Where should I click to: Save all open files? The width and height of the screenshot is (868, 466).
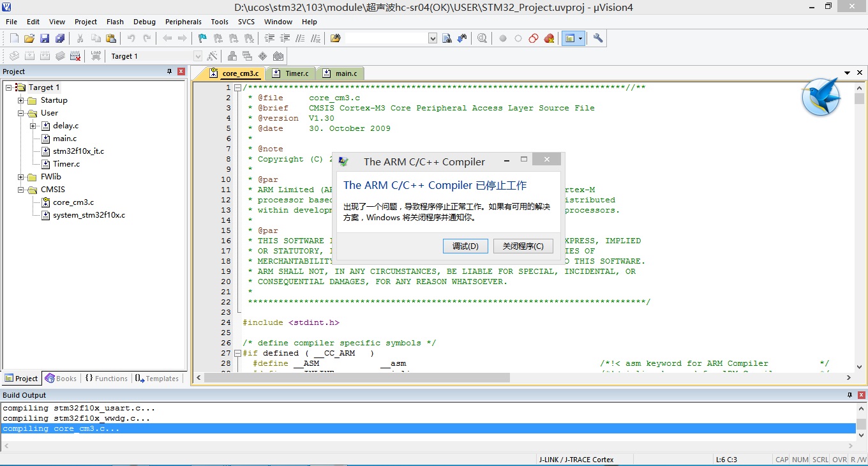[x=60, y=38]
